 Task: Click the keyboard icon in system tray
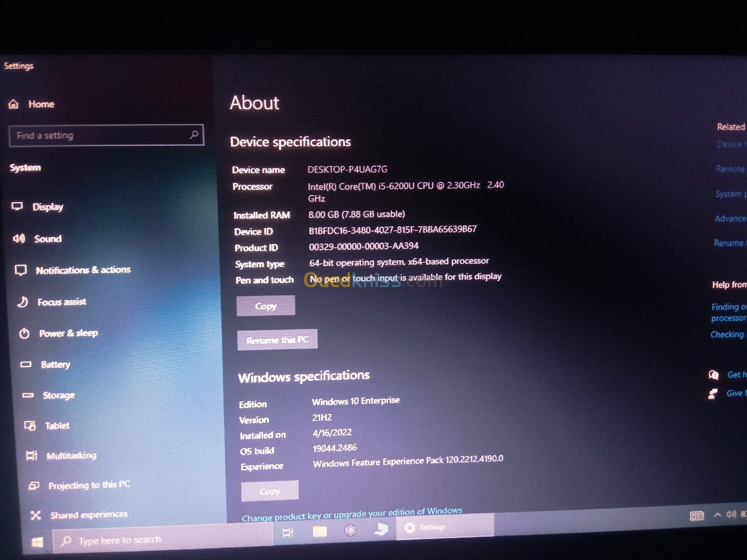(x=697, y=516)
